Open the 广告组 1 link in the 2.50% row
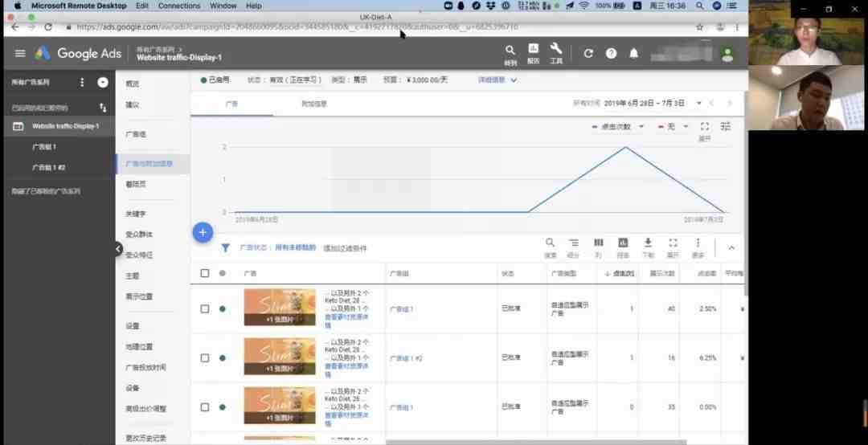868x445 pixels. [x=401, y=309]
